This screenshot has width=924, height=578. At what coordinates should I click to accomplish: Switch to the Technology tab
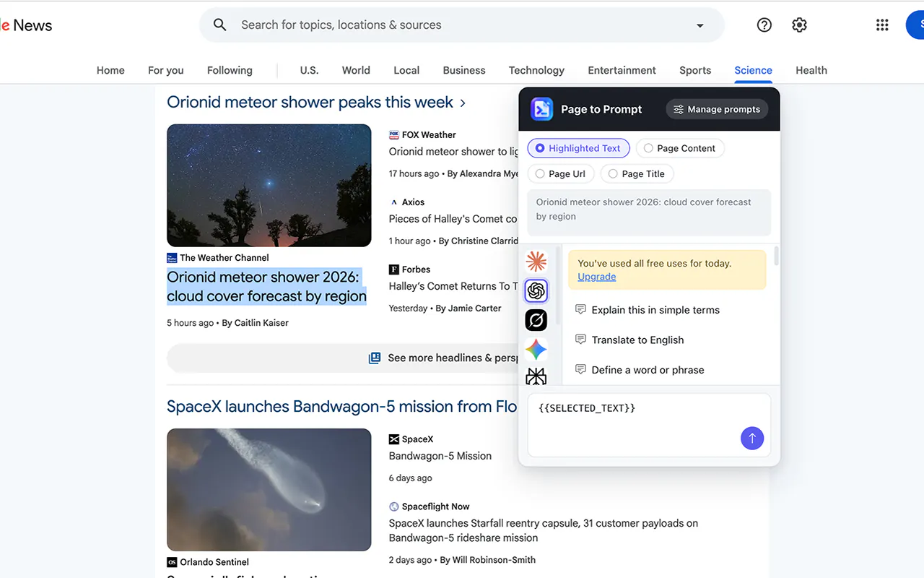(536, 70)
